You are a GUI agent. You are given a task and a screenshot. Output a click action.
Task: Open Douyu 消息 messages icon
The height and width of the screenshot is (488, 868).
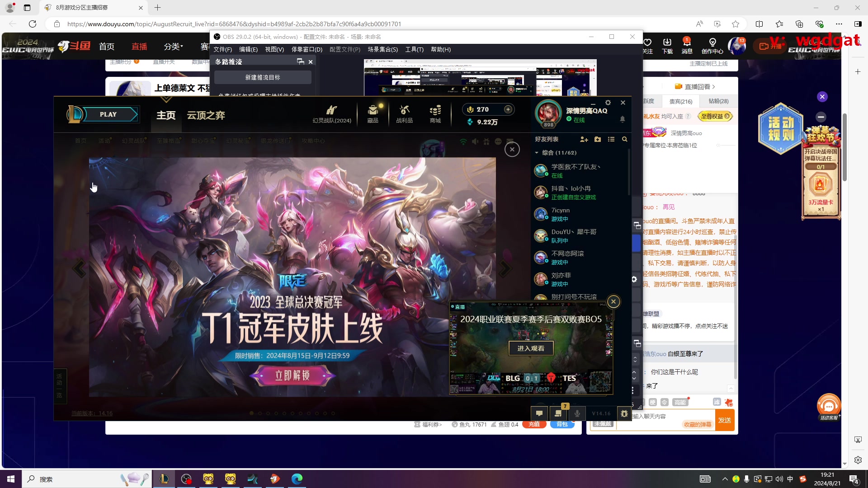tap(687, 46)
